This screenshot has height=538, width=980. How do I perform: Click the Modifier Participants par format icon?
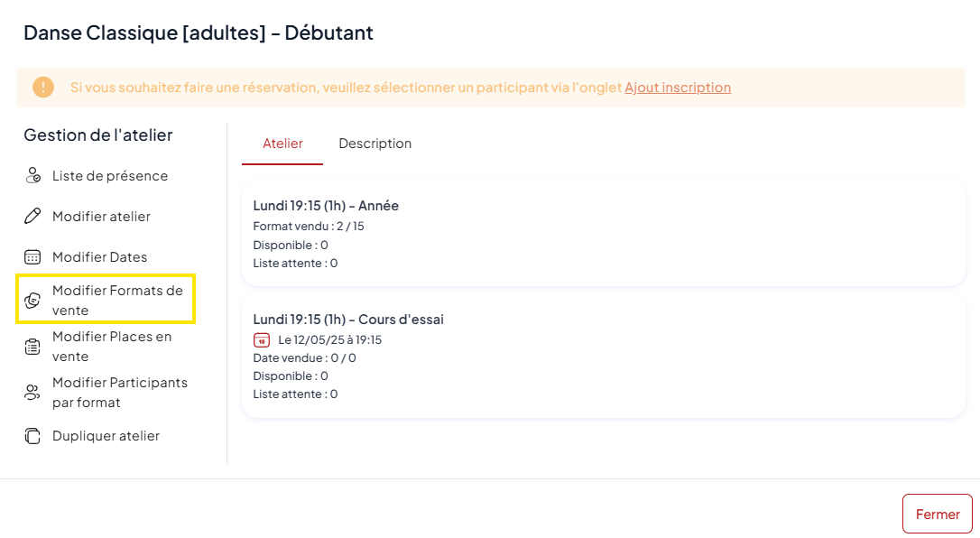coord(33,393)
